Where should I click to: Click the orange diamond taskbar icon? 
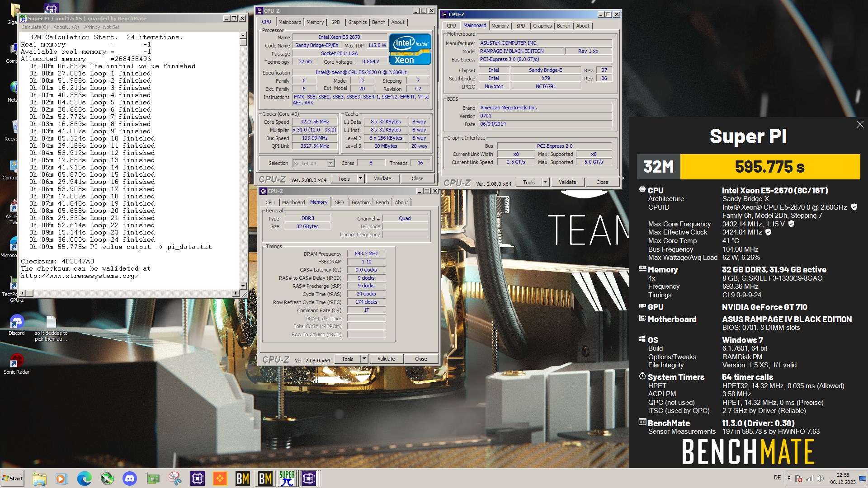pos(220,479)
